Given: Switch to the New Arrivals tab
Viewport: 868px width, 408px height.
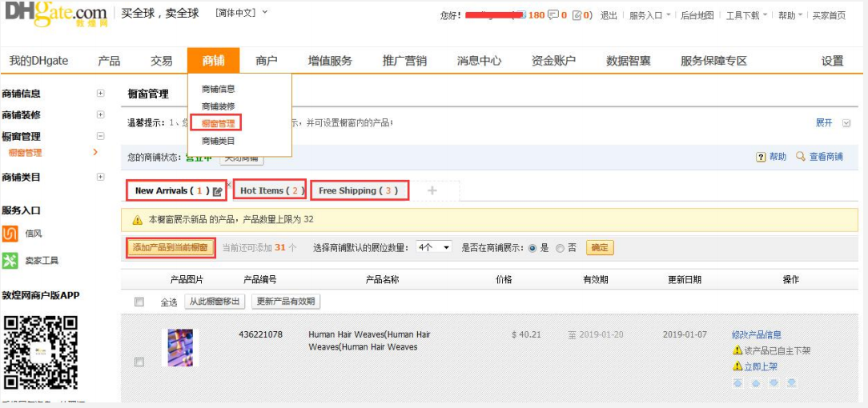Looking at the screenshot, I should coord(176,190).
